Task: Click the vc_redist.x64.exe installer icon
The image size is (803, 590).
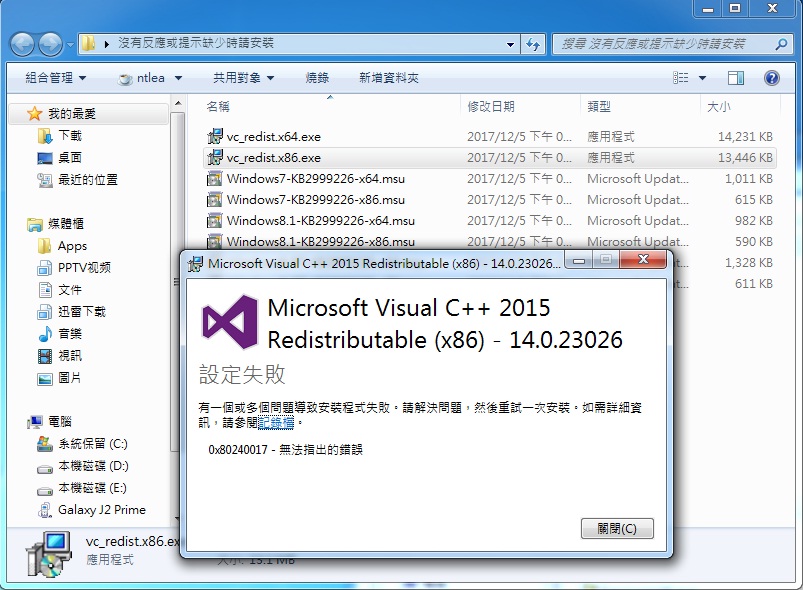Action: click(x=215, y=136)
